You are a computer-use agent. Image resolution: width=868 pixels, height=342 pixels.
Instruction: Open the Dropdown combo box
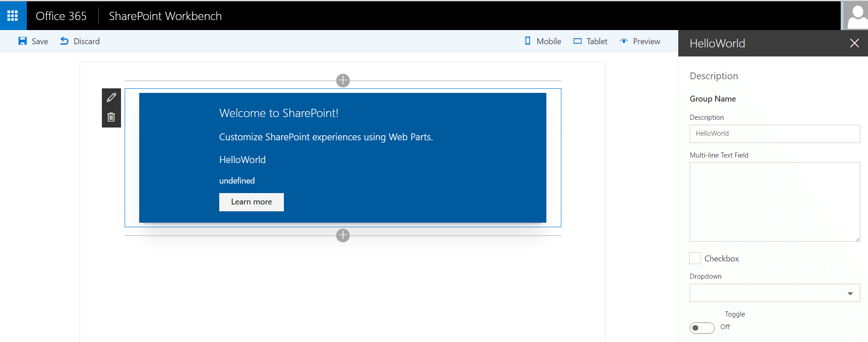pyautogui.click(x=775, y=293)
